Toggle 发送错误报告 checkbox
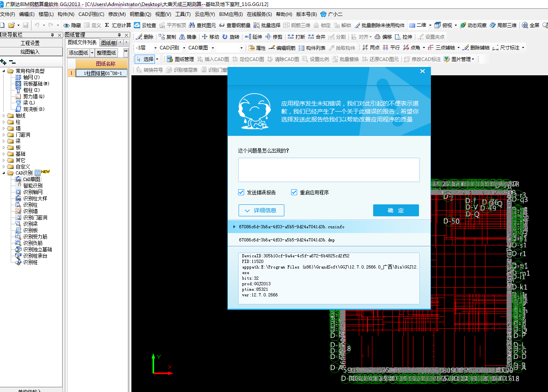Image resolution: width=548 pixels, height=392 pixels. (x=241, y=192)
